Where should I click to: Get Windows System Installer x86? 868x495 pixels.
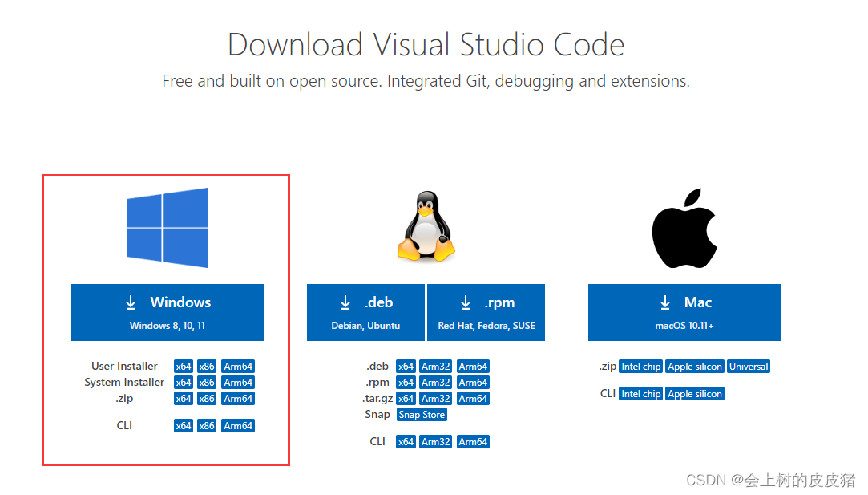click(x=207, y=383)
